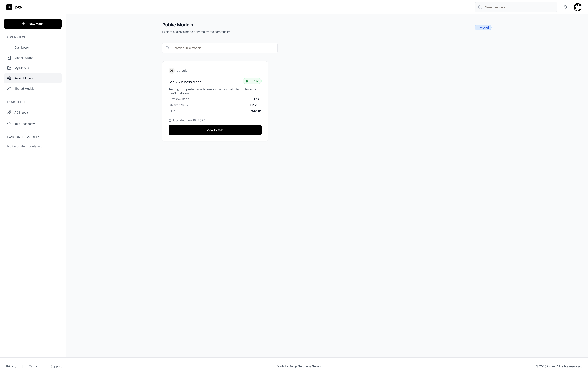Go to My Models page
Screen dimensions: 588x375
[22, 68]
